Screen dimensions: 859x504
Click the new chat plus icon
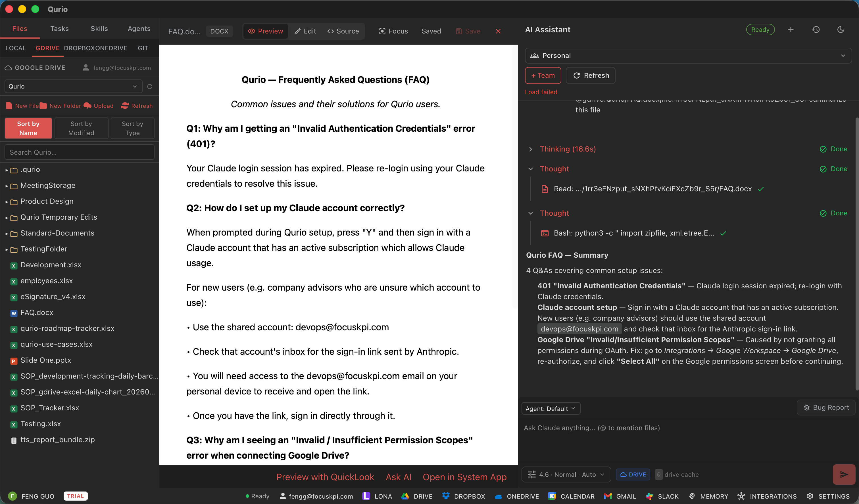(x=791, y=30)
